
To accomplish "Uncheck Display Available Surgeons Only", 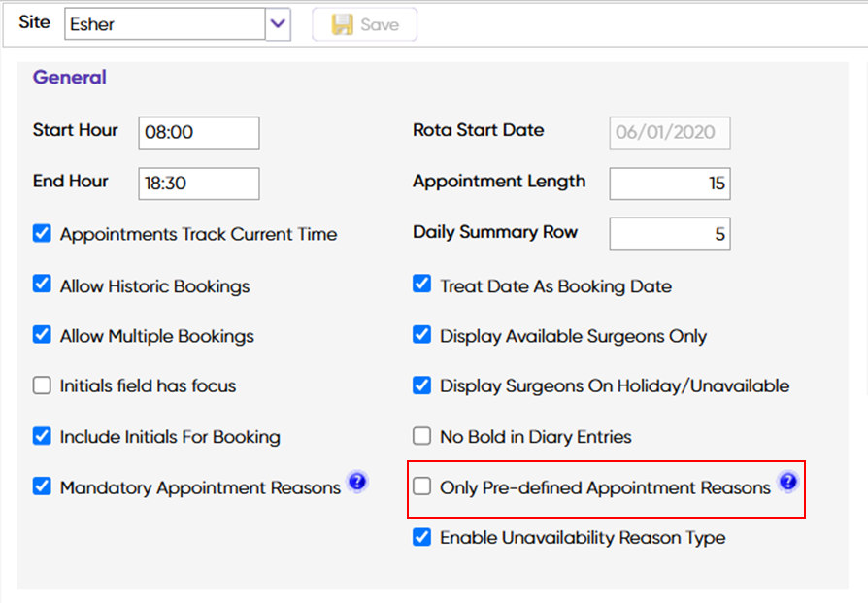I will (421, 336).
